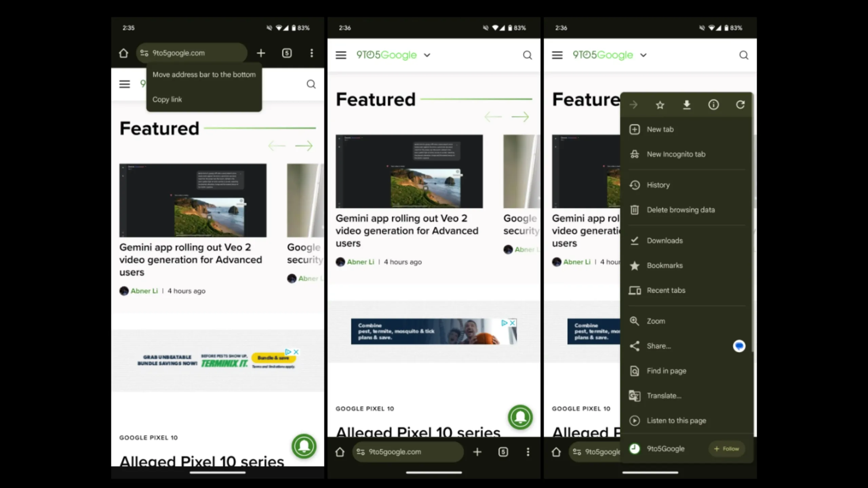Open Gemini Veo 2 article thumbnail in left phone
Viewport: 868px width, 488px height.
pyautogui.click(x=193, y=200)
